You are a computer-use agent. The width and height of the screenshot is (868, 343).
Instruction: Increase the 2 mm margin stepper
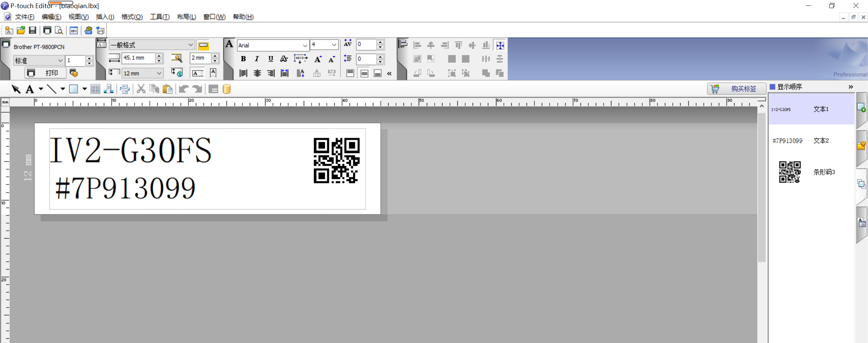click(215, 56)
